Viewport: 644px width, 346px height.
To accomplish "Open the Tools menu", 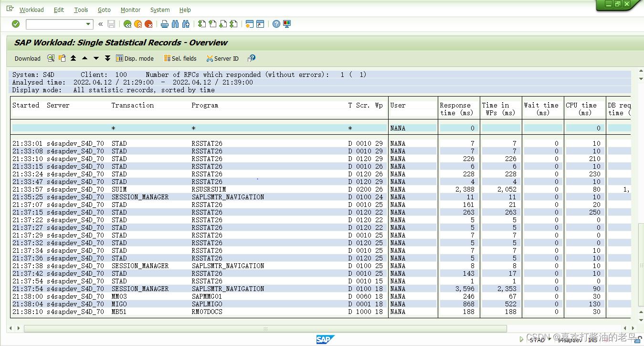I will click(x=81, y=10).
